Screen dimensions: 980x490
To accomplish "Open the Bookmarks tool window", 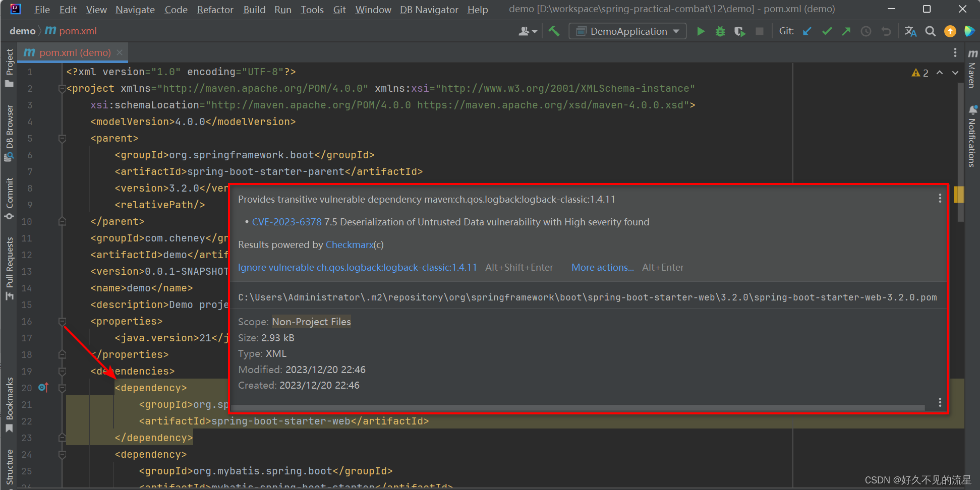I will coord(9,405).
